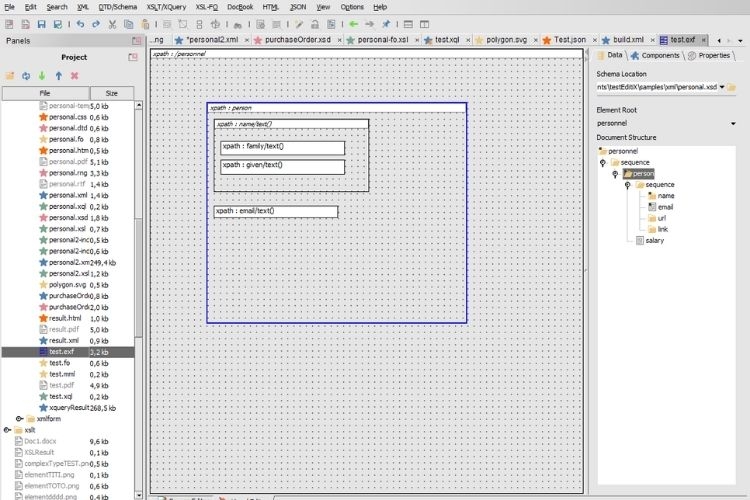Image resolution: width=750 pixels, height=500 pixels.
Task: Open the Schema Location dropdown
Action: pos(722,87)
